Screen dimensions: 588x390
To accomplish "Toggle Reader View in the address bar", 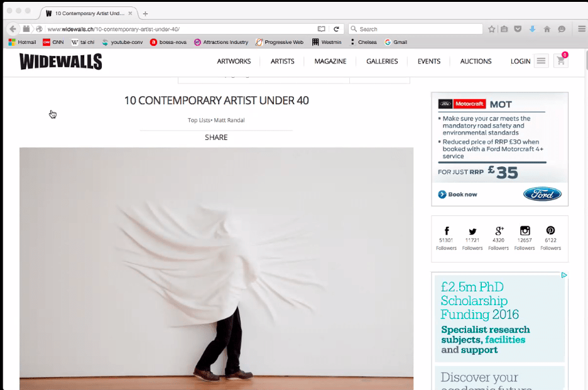I will 322,29.
